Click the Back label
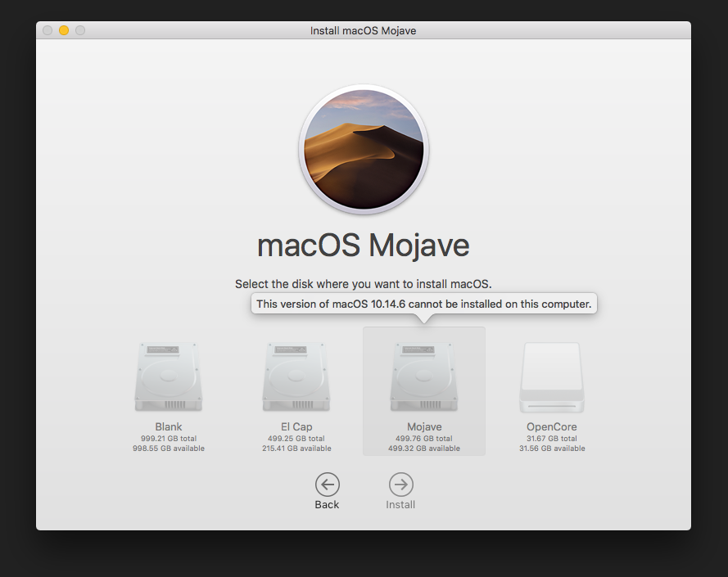The image size is (728, 577). (327, 505)
